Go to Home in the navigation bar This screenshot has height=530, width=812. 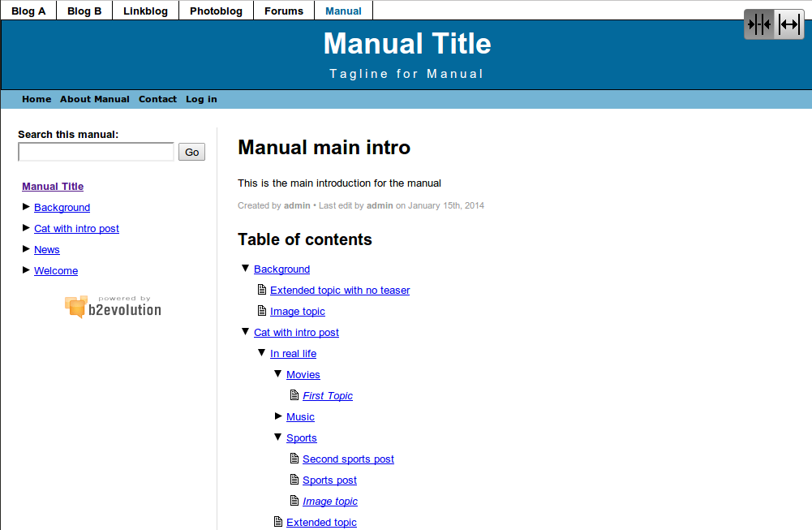click(37, 99)
